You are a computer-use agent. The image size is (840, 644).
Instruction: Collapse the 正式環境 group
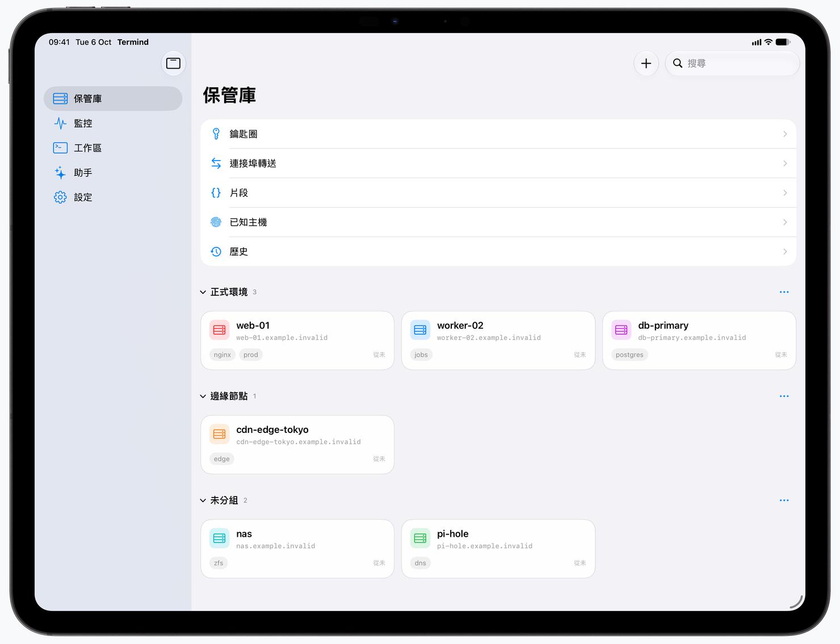click(x=203, y=292)
